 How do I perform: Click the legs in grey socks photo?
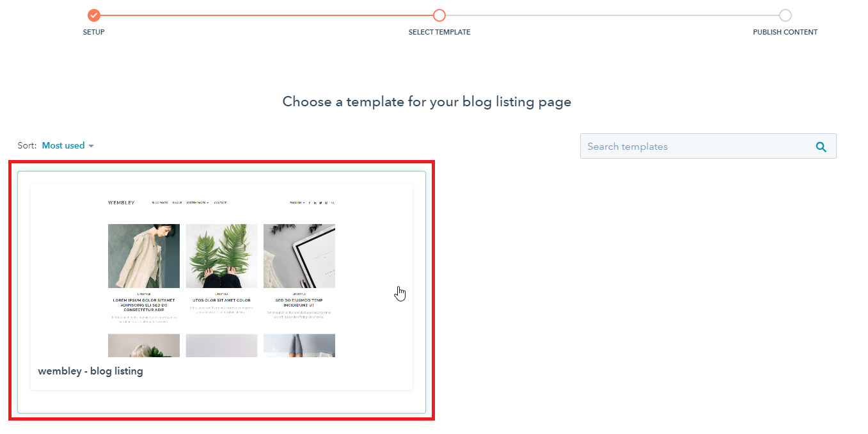pyautogui.click(x=299, y=346)
